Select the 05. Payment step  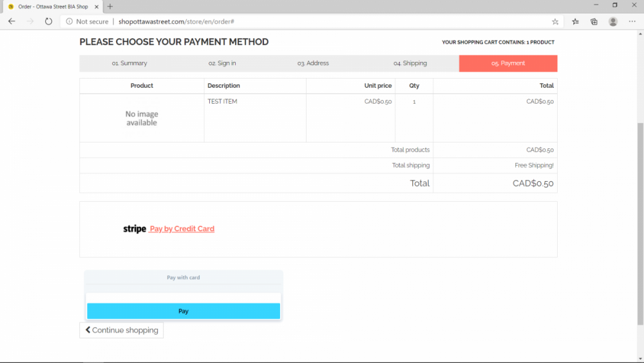point(508,63)
